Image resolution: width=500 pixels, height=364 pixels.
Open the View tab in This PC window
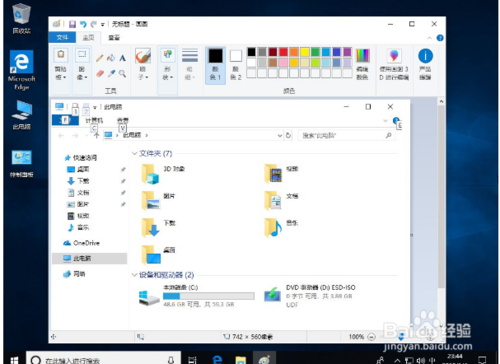tap(123, 120)
